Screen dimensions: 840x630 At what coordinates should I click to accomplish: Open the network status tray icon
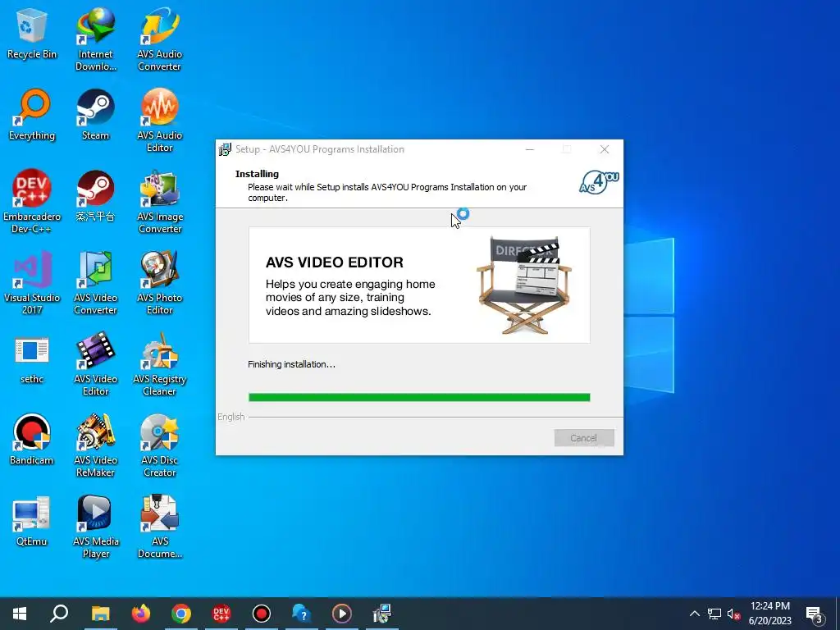tap(714, 614)
